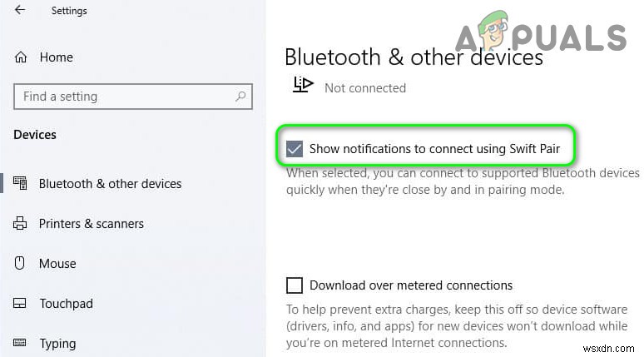Open Bluetooth & other devices page
Screen dimensions: 644x357
(x=110, y=184)
